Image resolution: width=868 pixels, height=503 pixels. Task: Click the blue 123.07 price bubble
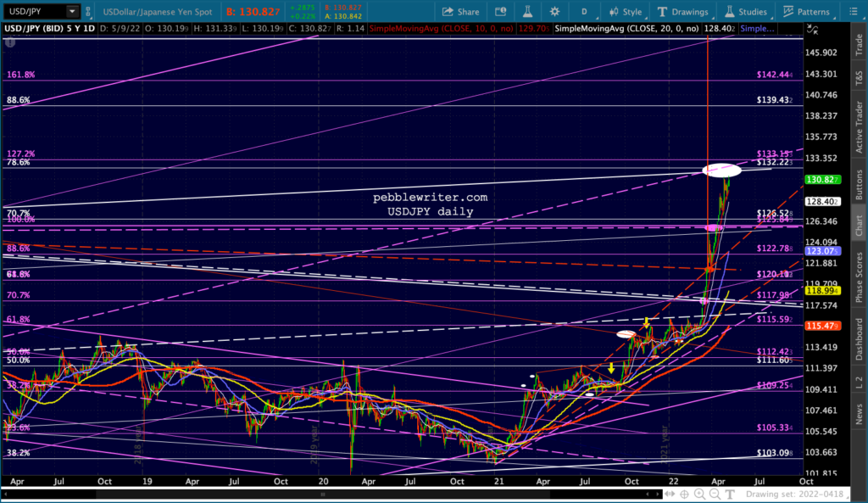[x=822, y=251]
